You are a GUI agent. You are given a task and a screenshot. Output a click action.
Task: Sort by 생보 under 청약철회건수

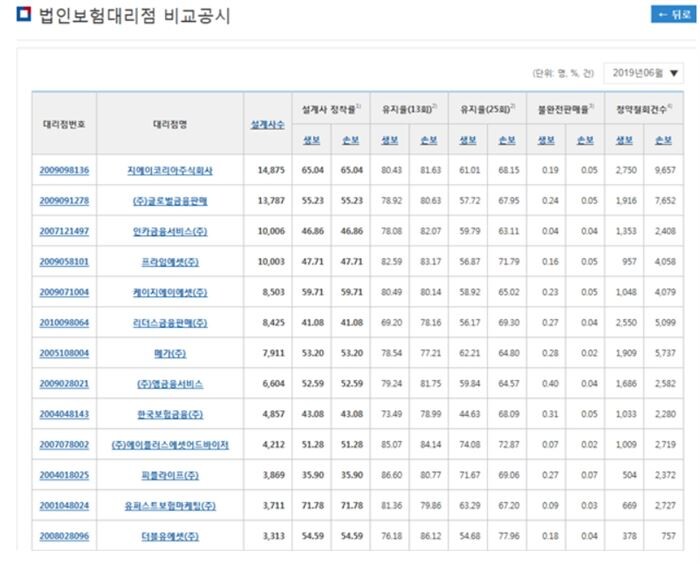pos(624,140)
